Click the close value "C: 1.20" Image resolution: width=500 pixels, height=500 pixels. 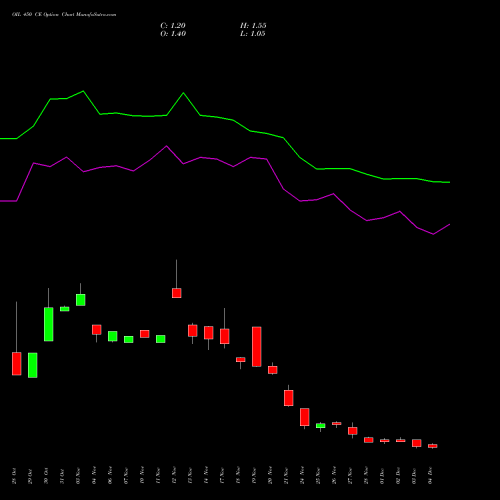(x=173, y=26)
